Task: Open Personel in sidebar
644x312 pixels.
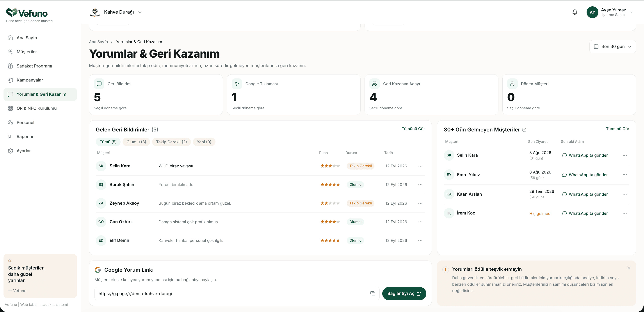Action: 40,122
